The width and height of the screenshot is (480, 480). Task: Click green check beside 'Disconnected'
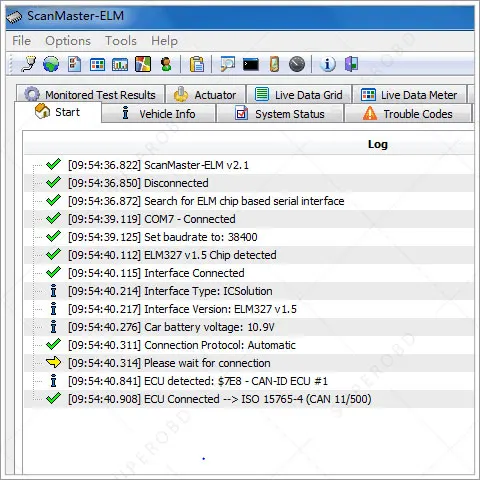coord(53,182)
